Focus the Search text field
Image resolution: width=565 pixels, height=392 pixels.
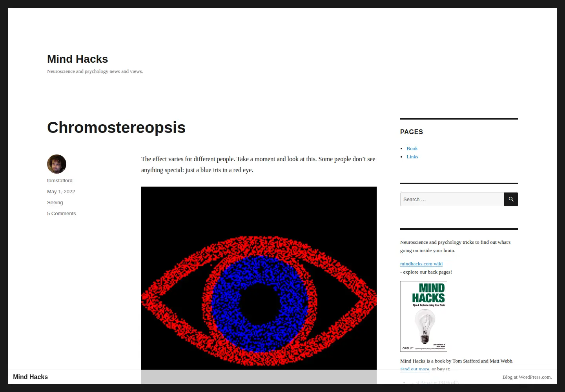(x=452, y=199)
